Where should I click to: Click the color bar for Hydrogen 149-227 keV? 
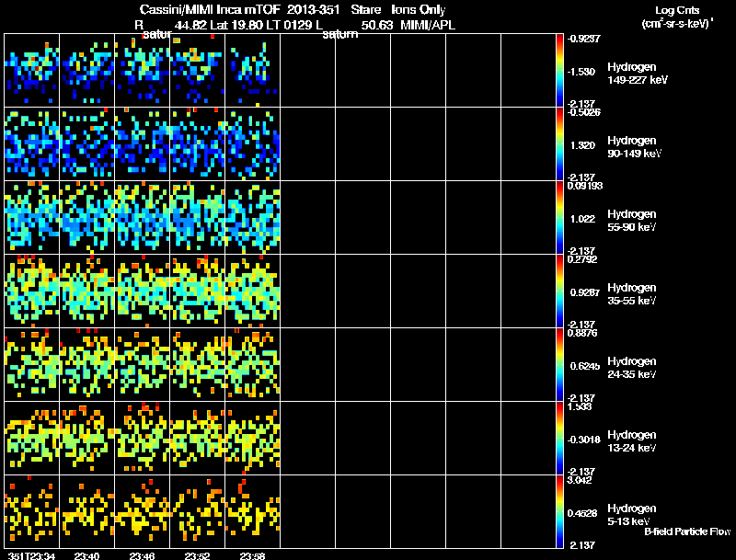point(559,71)
